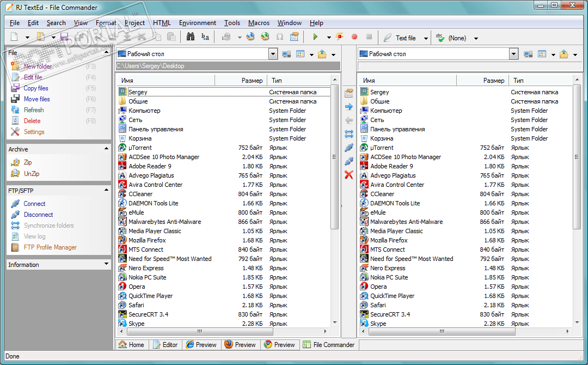Collapse the Archive sidebar panel
588x365 pixels.
point(107,149)
